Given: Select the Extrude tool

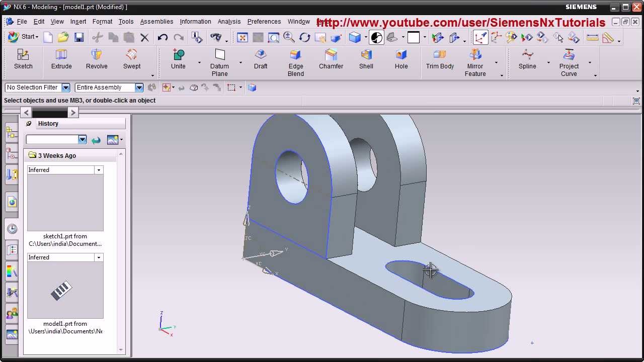Looking at the screenshot, I should (61, 59).
